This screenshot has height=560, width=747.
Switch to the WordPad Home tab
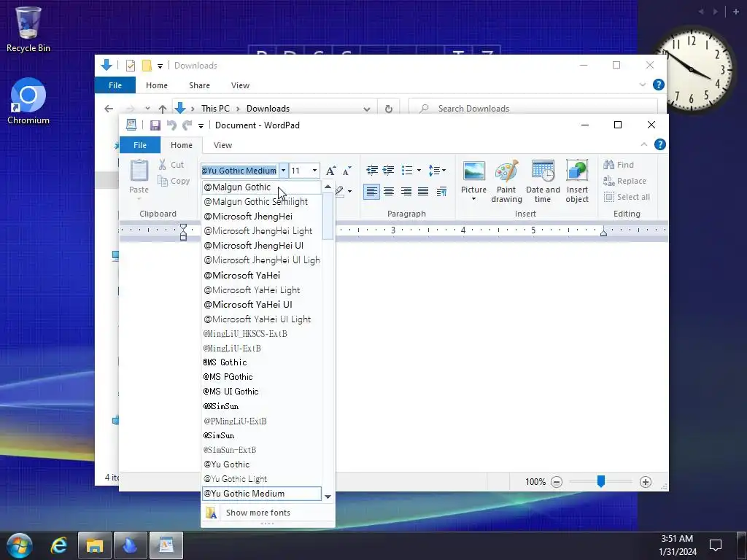182,145
